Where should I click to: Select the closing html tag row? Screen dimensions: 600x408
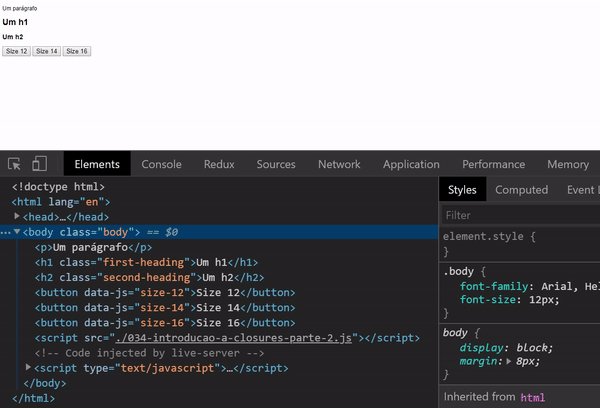33,398
